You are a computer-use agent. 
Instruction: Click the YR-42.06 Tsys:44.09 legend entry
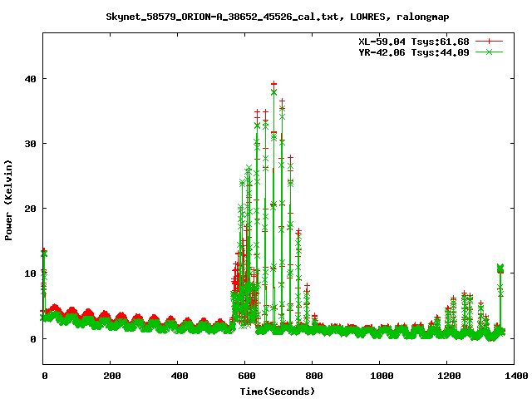tap(414, 52)
